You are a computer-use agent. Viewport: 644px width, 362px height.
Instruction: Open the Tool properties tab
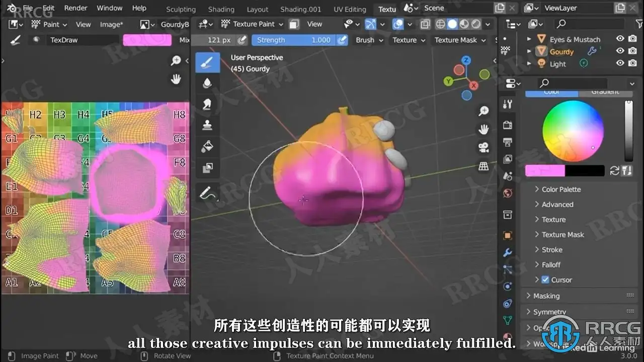coord(507,104)
